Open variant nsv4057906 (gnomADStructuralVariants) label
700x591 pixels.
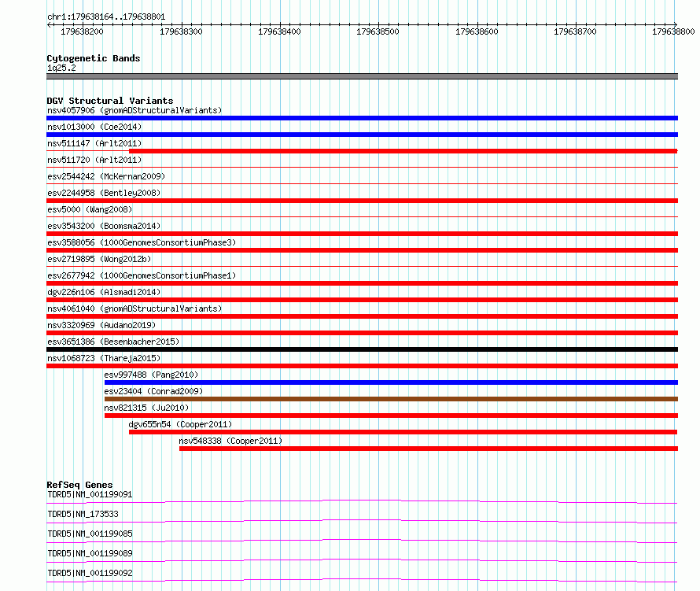tap(134, 110)
